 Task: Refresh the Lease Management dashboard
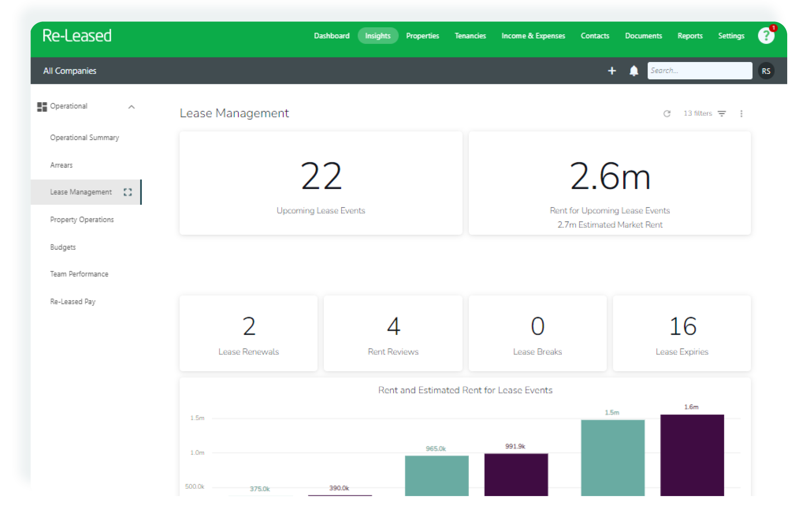[667, 114]
